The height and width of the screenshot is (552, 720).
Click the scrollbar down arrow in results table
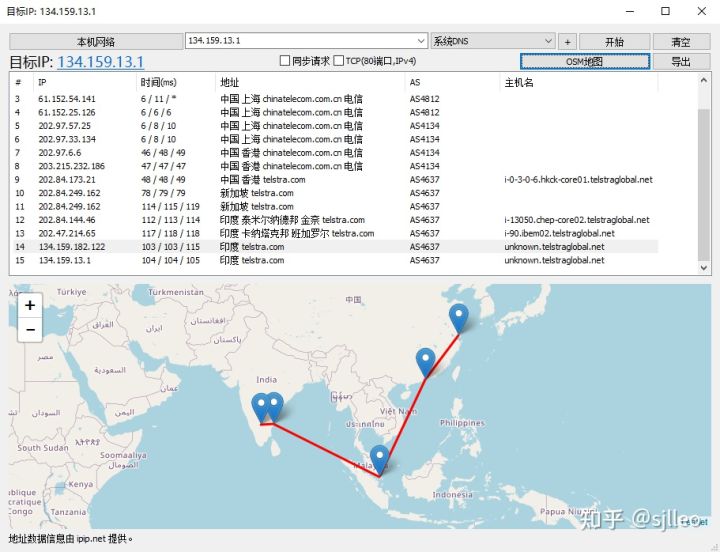(703, 268)
